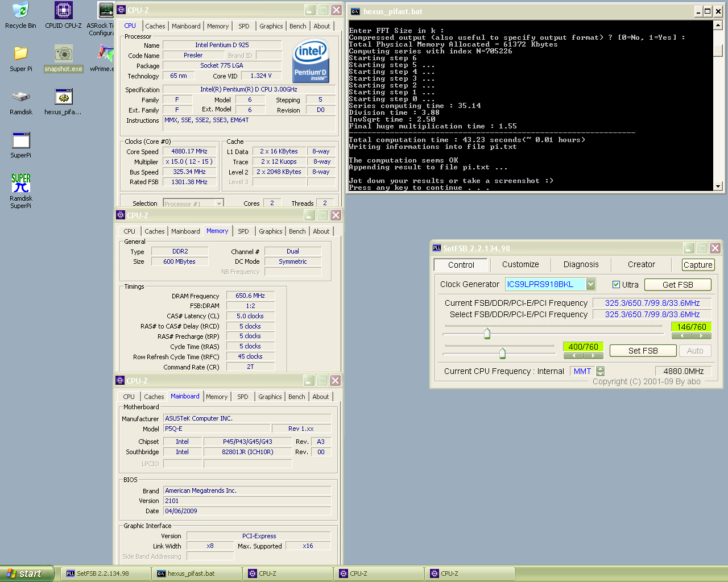Open the Windows Start menu

coord(27,573)
